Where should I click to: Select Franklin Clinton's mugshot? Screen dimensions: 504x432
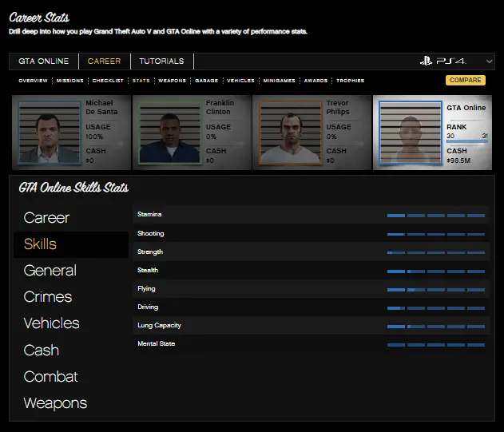coord(168,133)
